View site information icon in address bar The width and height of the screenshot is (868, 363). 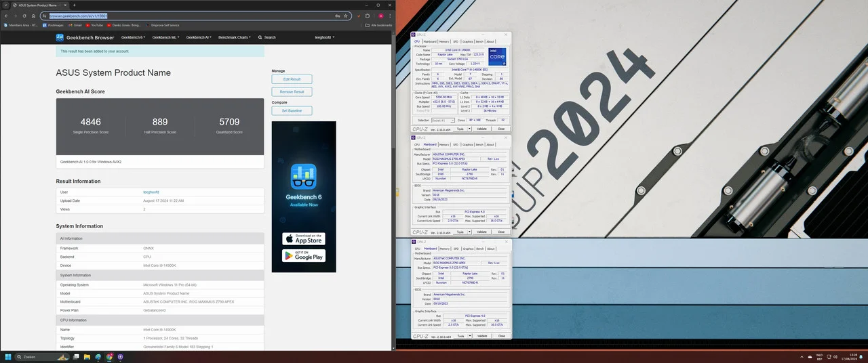coord(45,16)
